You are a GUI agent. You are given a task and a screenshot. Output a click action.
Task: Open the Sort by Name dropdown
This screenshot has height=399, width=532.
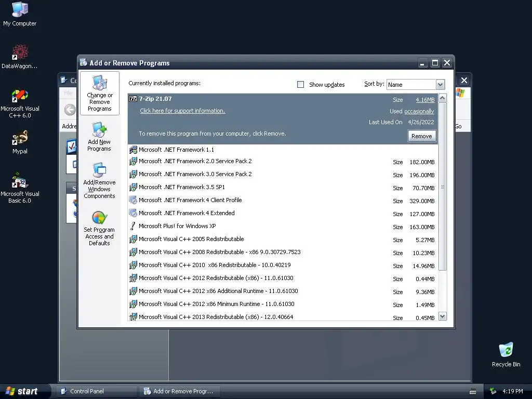pos(440,85)
